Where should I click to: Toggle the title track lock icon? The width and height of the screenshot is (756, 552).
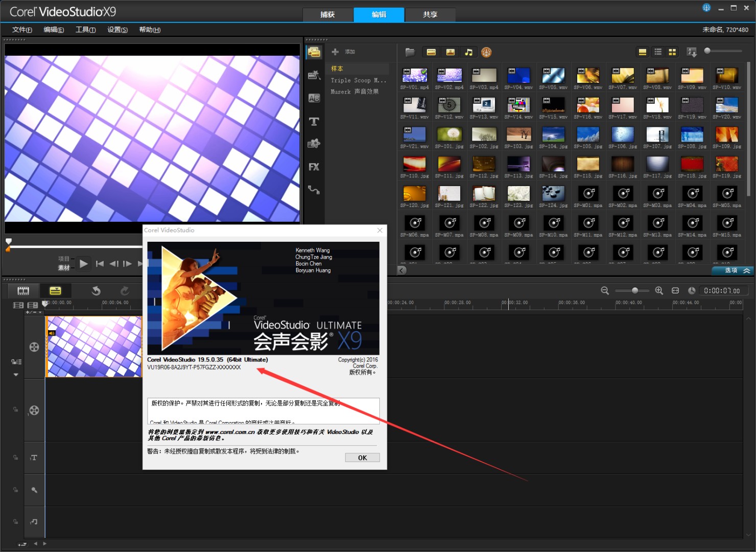(x=15, y=457)
